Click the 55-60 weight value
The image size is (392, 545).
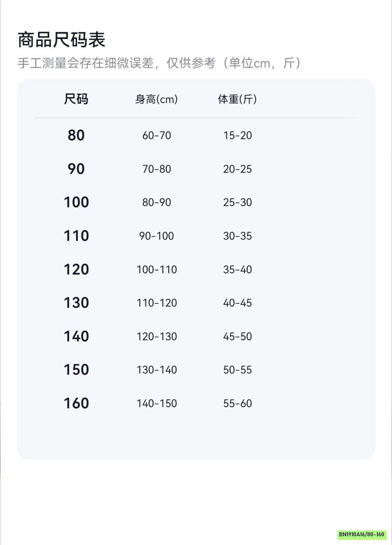pyautogui.click(x=238, y=403)
